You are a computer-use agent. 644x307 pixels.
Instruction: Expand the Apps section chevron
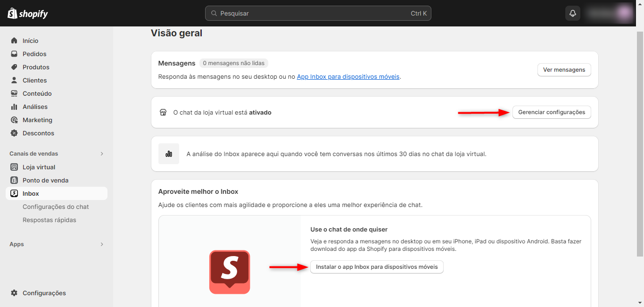[x=101, y=244]
